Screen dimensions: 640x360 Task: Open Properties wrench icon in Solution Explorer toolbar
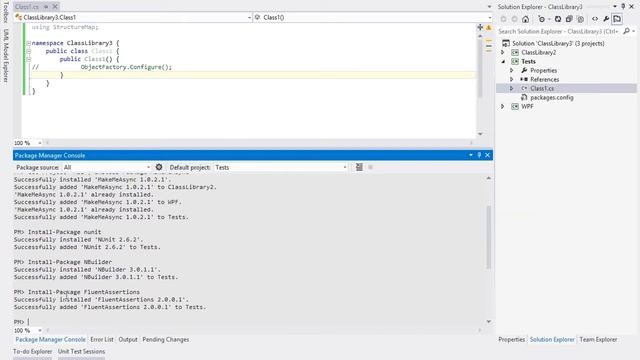606,19
